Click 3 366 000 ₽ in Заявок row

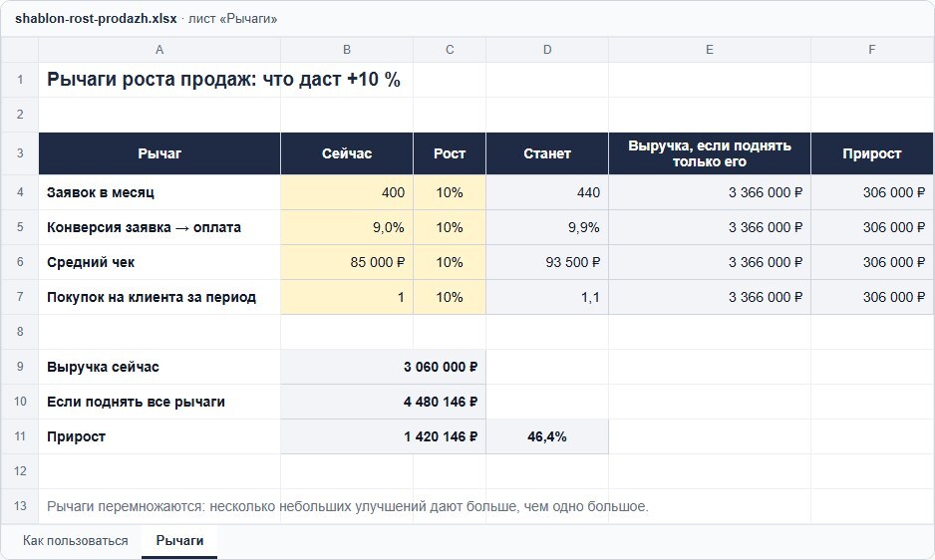coord(710,192)
